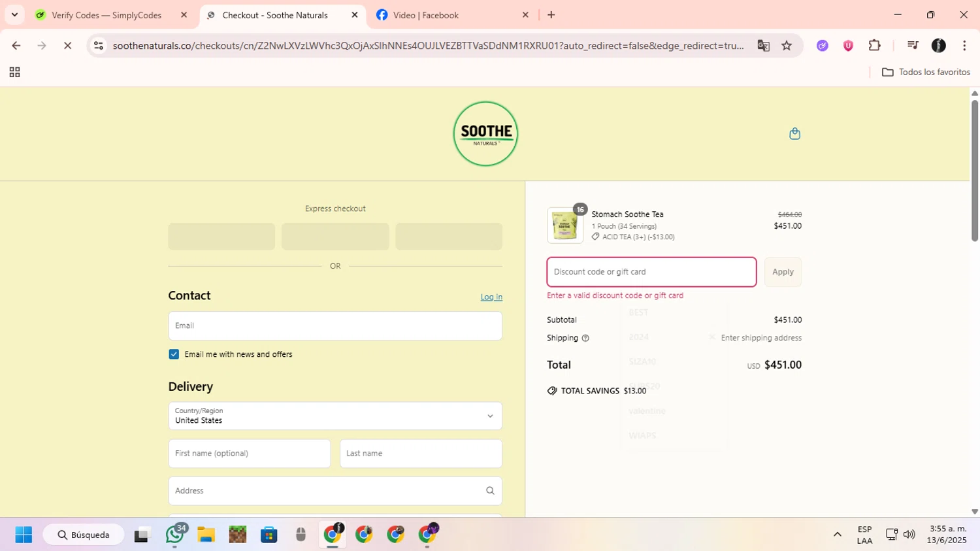
Task: Open the Minecraft icon in taskbar
Action: 237,535
